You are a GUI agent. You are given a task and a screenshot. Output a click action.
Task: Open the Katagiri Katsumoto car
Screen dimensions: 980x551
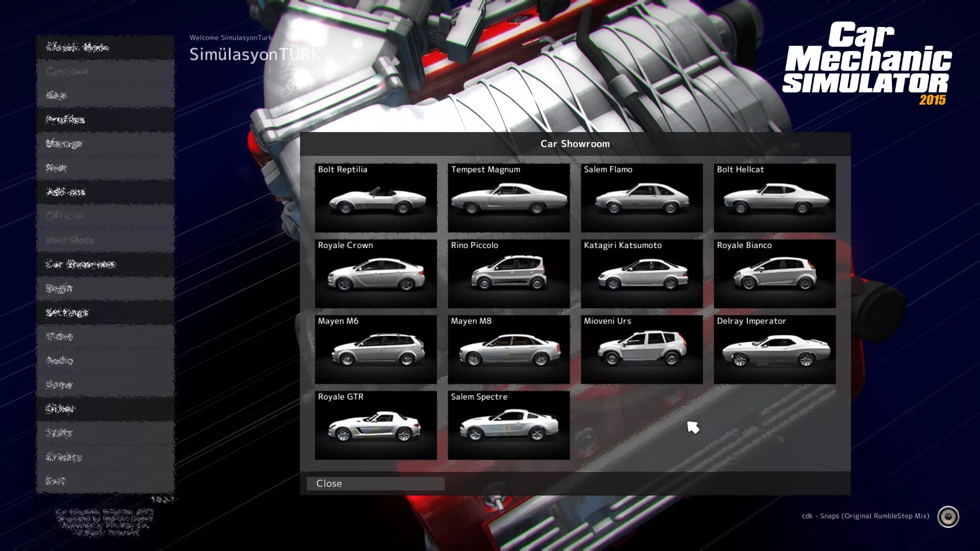(642, 274)
